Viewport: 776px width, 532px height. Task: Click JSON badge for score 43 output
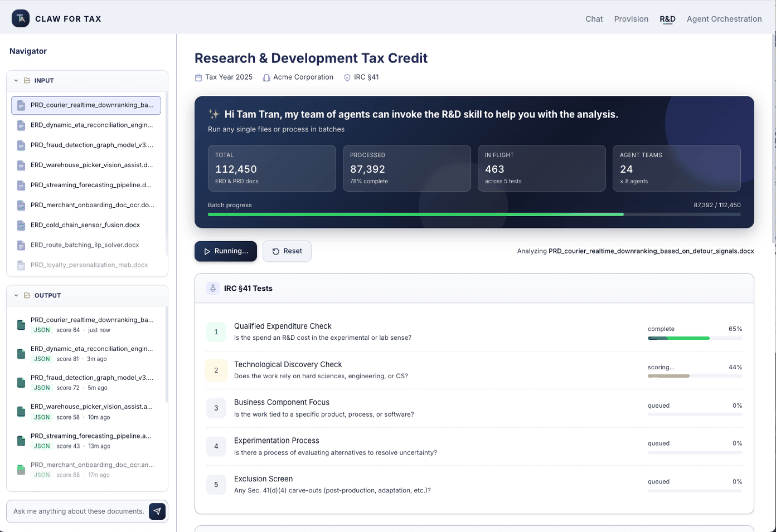point(42,446)
